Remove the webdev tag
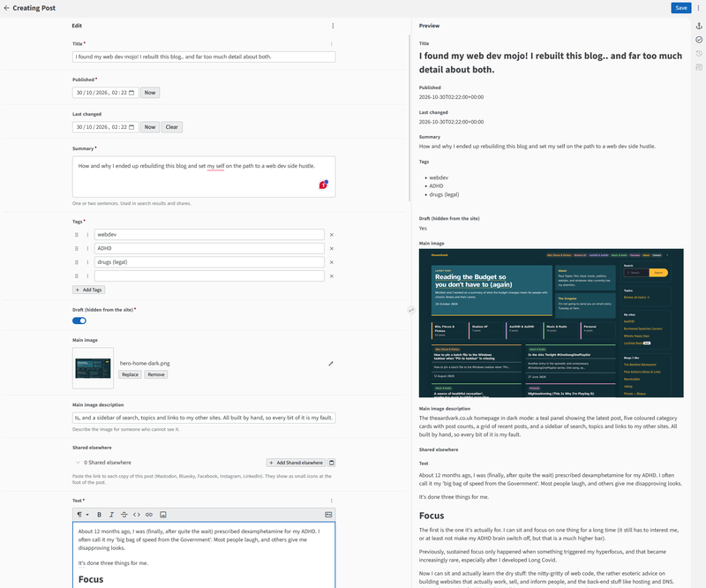 332,235
